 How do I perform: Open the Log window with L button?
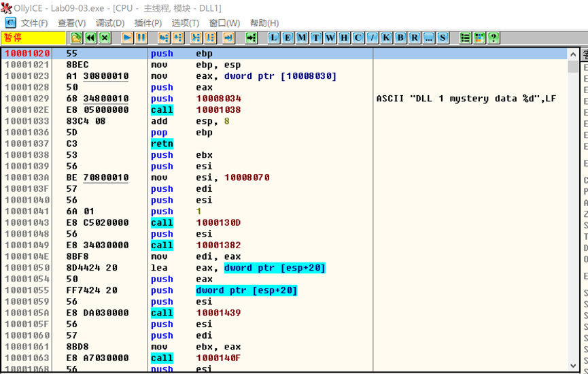[274, 37]
